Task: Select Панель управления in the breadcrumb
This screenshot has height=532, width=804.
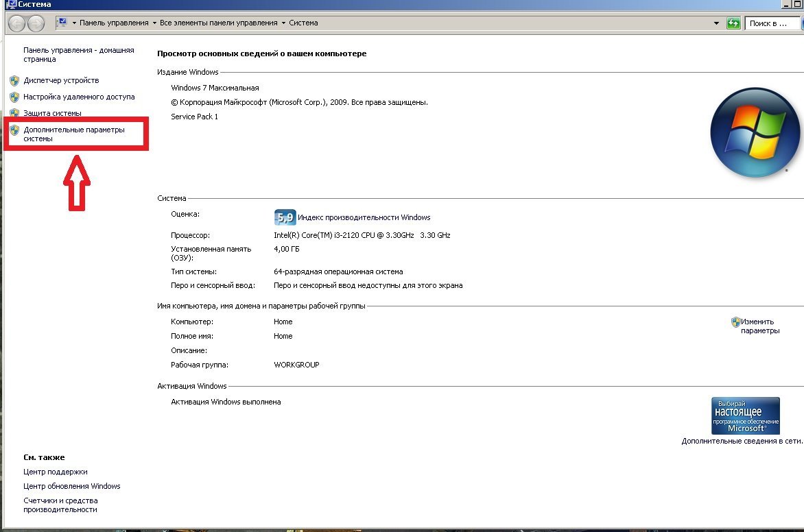Action: tap(113, 23)
